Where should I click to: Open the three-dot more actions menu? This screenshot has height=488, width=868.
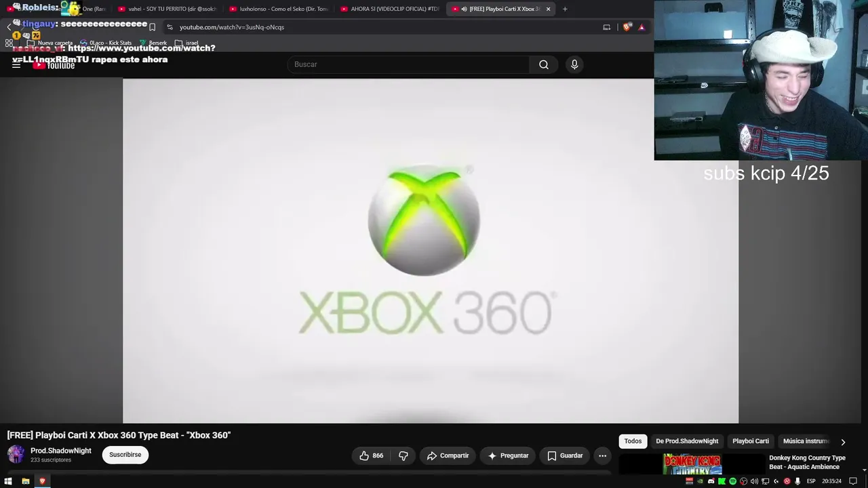pyautogui.click(x=602, y=455)
